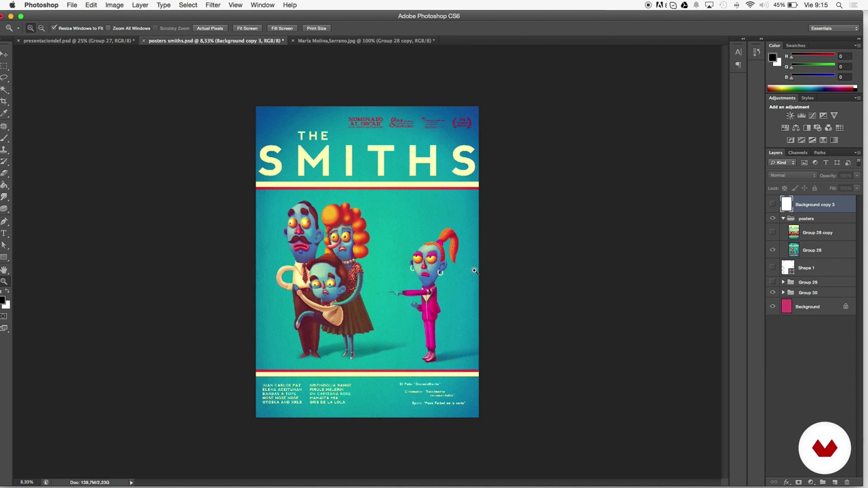The height and width of the screenshot is (488, 868).
Task: Open the Color panel options menu
Action: (x=857, y=45)
